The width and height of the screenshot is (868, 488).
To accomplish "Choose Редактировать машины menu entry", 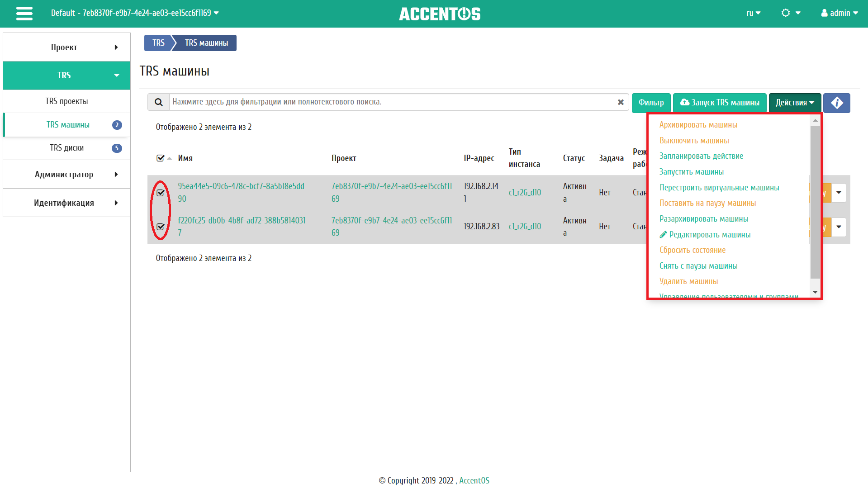I will (x=705, y=235).
